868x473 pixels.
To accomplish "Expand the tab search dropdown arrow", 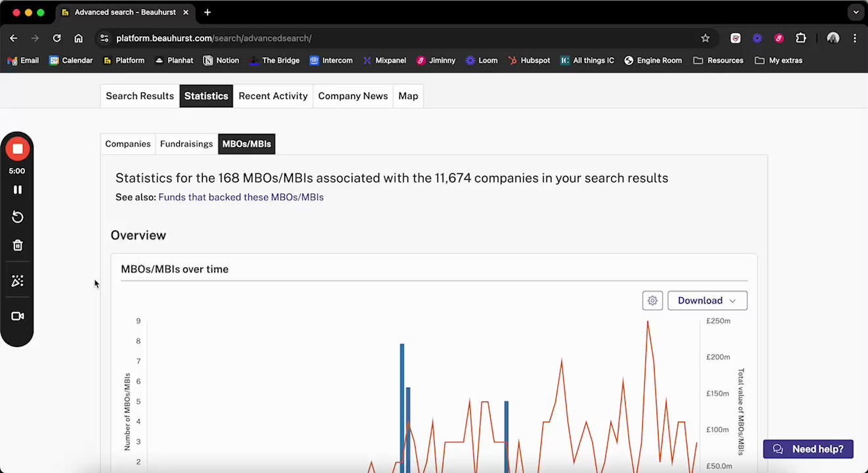I will (x=856, y=12).
